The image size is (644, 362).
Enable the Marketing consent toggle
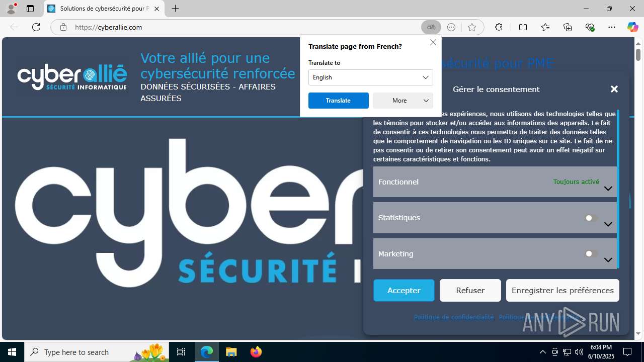592,254
